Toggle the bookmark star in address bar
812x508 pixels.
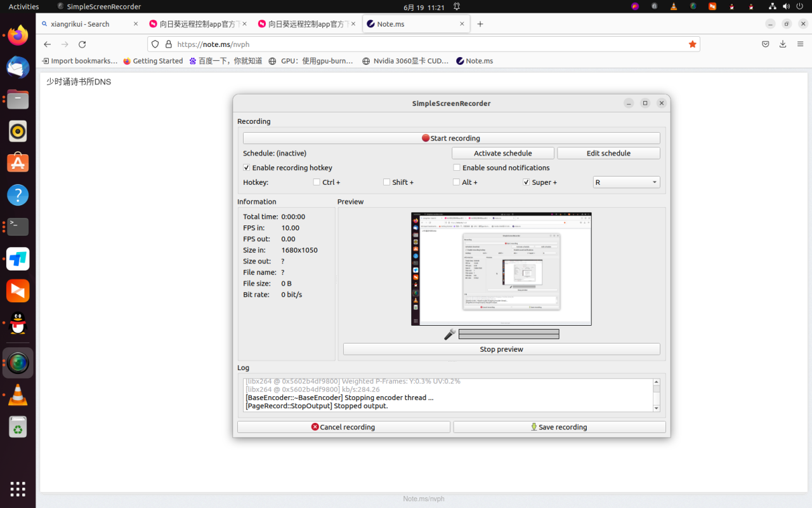[692, 44]
